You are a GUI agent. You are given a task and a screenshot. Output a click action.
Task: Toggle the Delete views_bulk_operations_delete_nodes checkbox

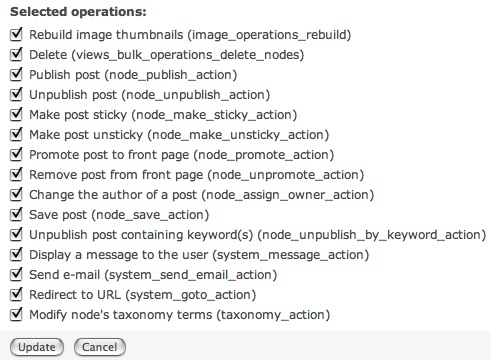tap(16, 55)
